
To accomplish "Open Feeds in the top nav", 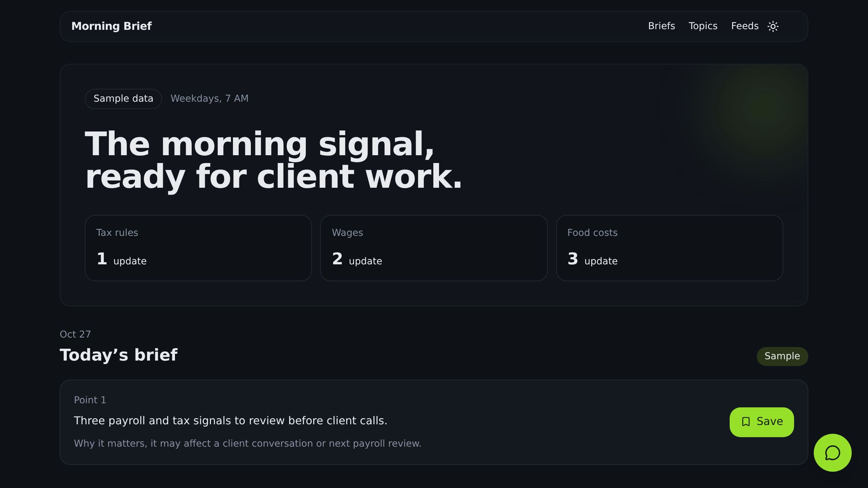I will pyautogui.click(x=745, y=26).
